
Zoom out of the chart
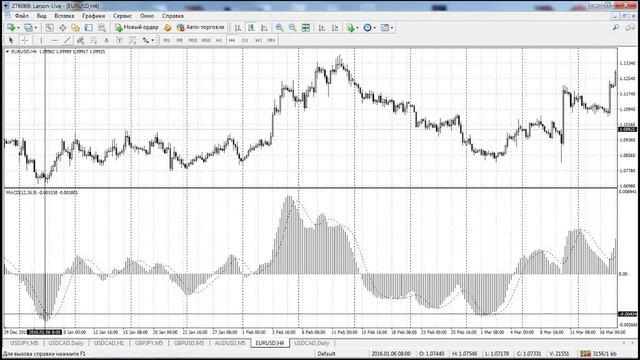click(292, 28)
